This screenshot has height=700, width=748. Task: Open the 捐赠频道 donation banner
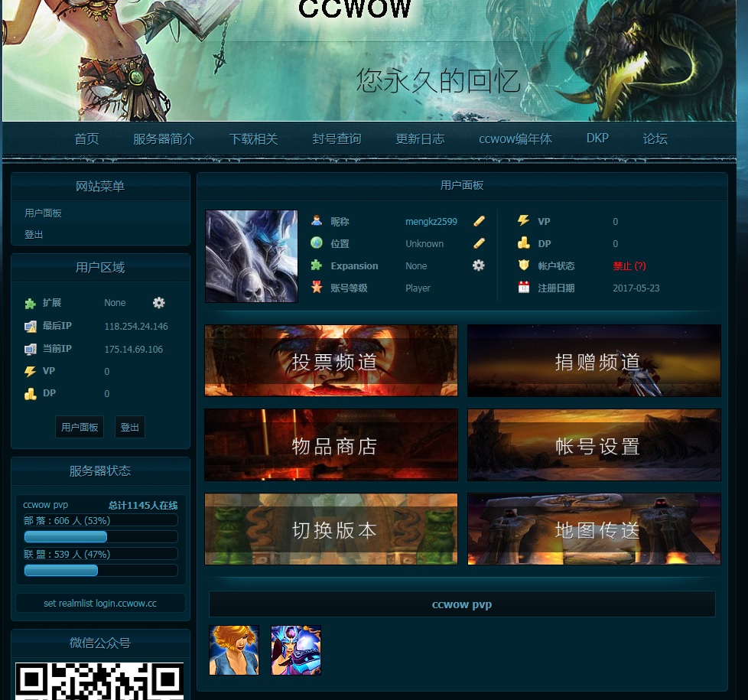pos(594,361)
